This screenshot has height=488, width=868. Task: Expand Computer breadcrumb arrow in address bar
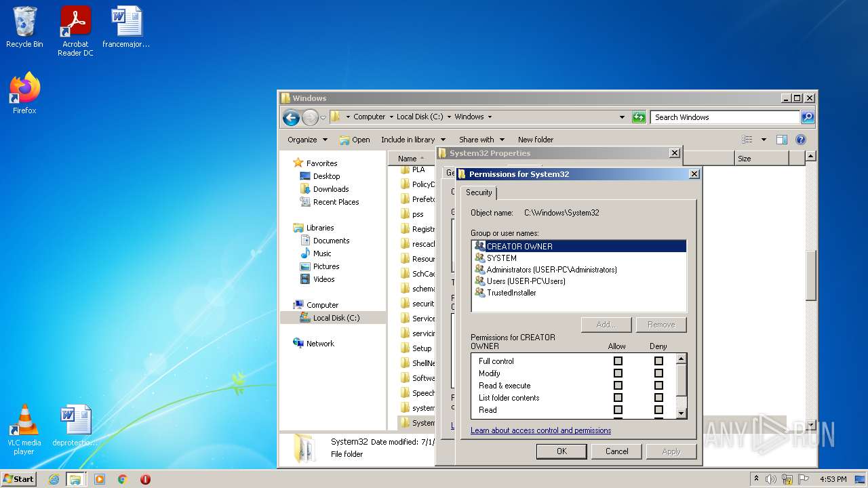pyautogui.click(x=391, y=117)
